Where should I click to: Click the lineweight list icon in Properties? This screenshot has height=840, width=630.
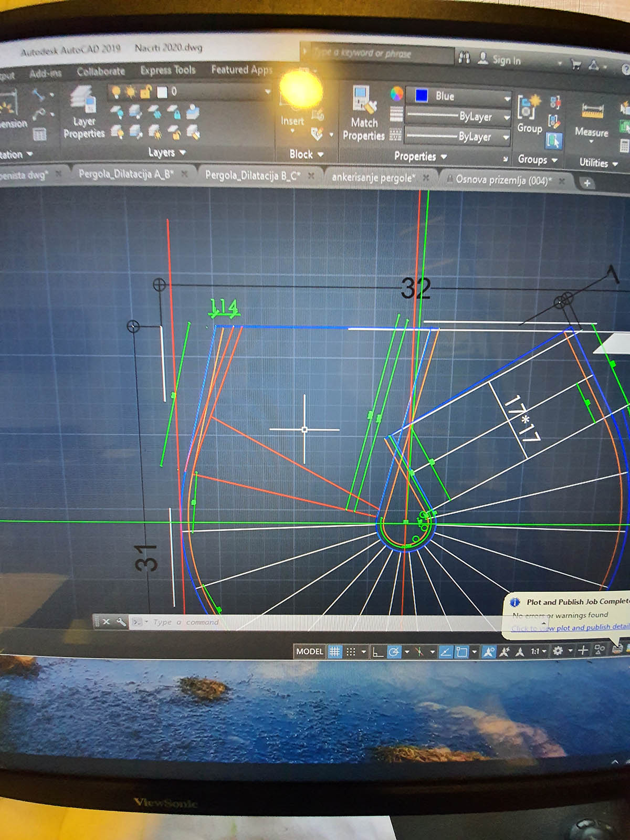point(396,115)
